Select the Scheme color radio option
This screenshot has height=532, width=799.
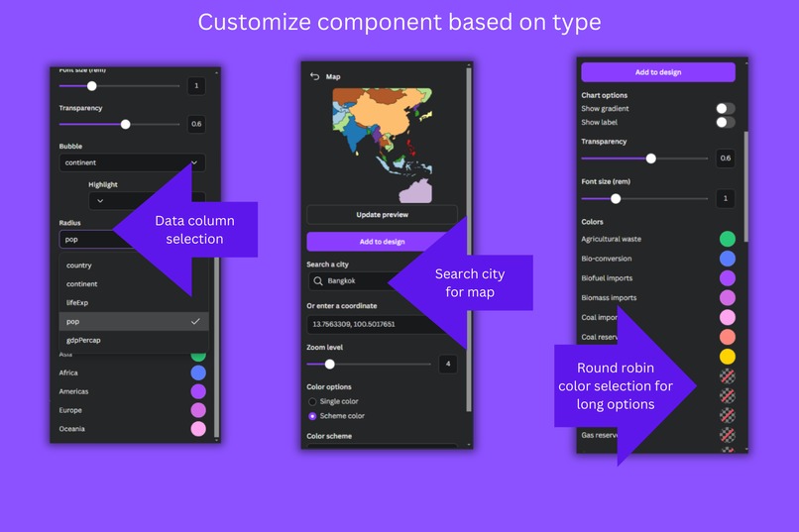click(x=312, y=416)
